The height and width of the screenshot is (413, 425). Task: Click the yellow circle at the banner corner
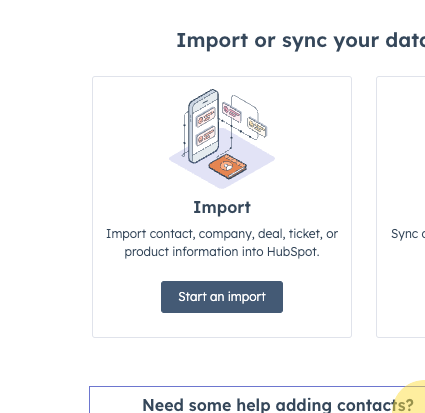[412, 397]
